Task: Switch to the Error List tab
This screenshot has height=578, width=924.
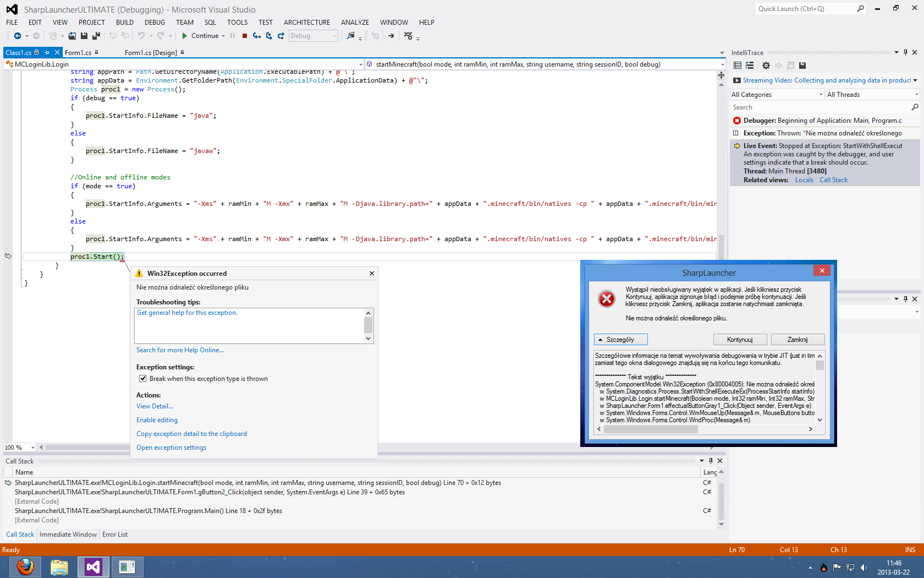Action: pyautogui.click(x=115, y=535)
